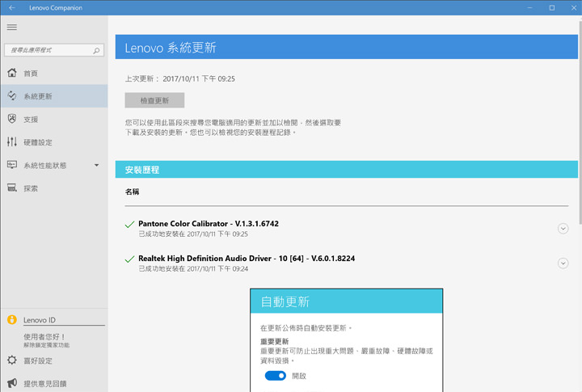Open the 系統效能狀態 menu item
Screen dimensions: 582x392
pyautogui.click(x=45, y=166)
